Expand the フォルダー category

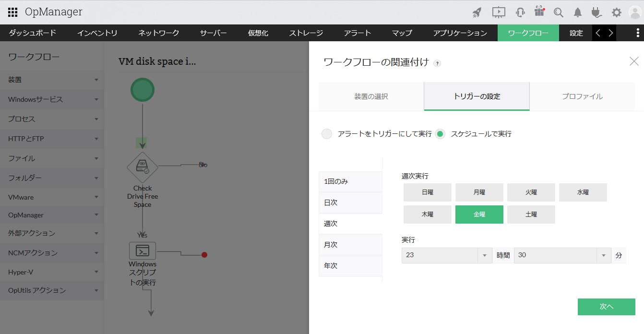(x=52, y=178)
